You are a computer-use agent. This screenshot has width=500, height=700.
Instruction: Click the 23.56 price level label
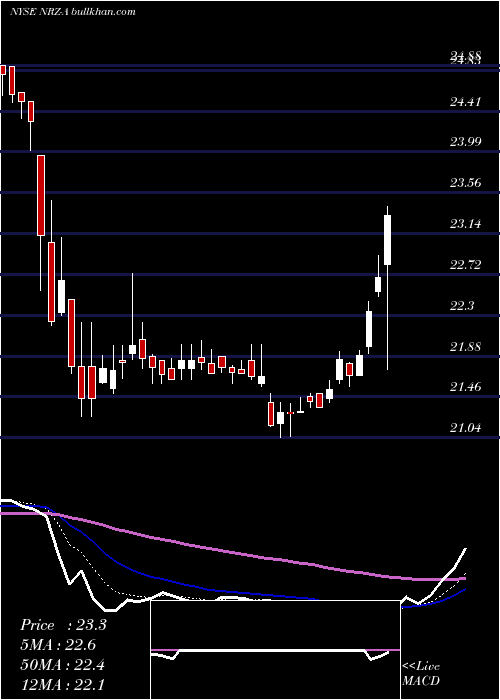465,183
